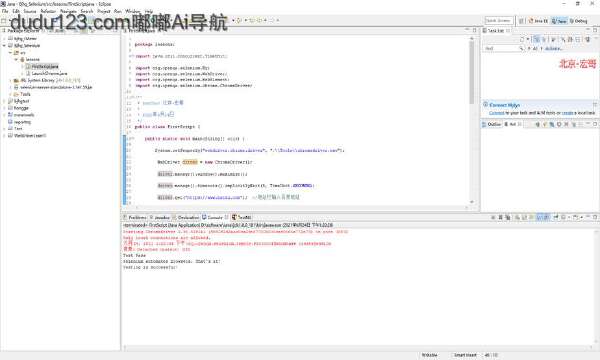Click the Quick Access input field
Screen dimensions: 600x360
point(499,21)
